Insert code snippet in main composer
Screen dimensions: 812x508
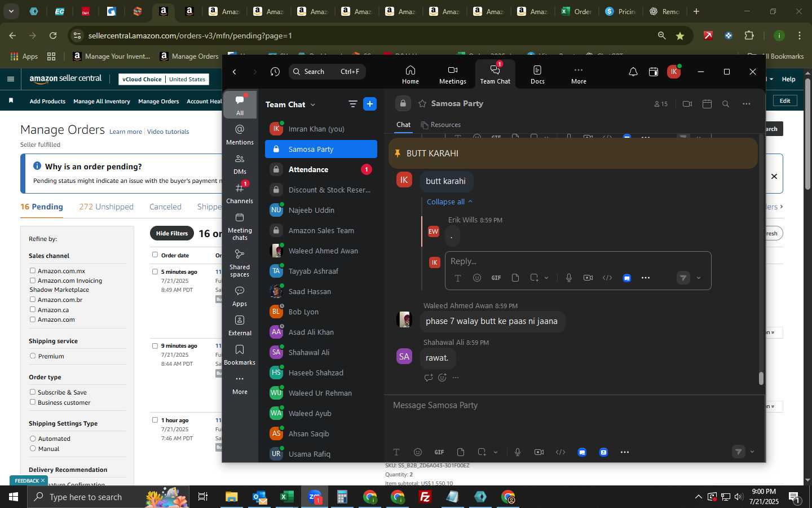click(561, 452)
